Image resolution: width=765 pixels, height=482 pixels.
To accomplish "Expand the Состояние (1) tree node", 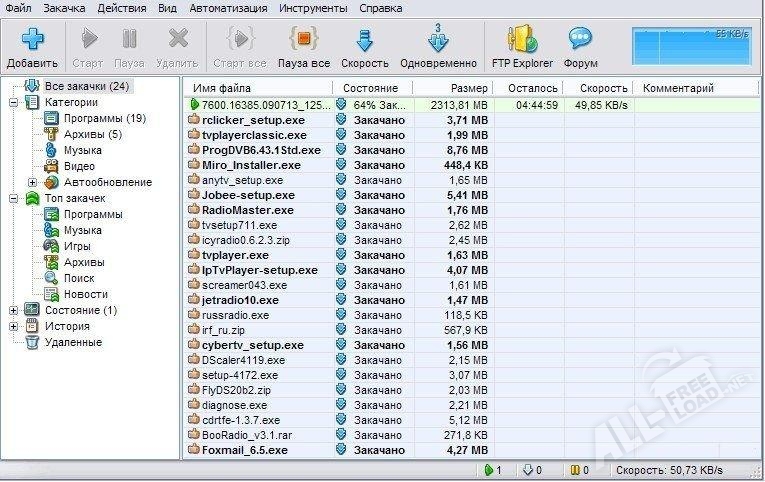I will point(14,310).
